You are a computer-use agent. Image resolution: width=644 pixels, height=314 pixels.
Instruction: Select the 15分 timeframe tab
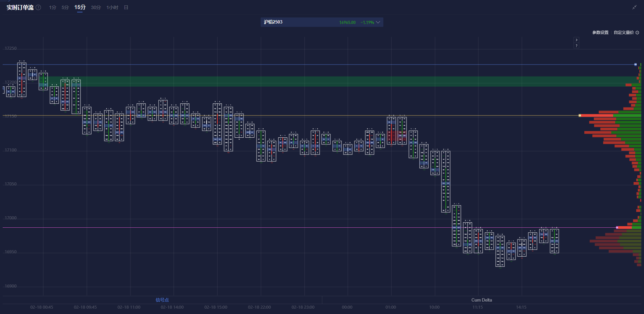(80, 7)
